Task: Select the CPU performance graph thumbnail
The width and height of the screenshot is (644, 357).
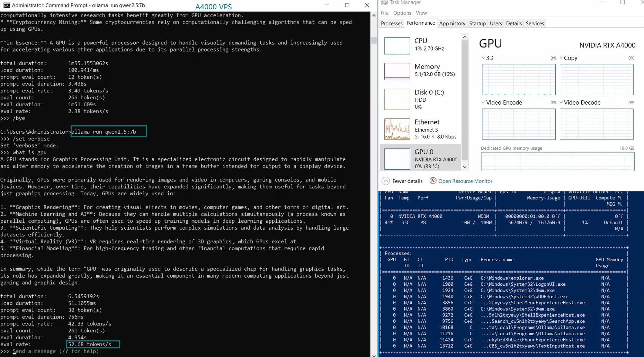Action: [x=397, y=45]
